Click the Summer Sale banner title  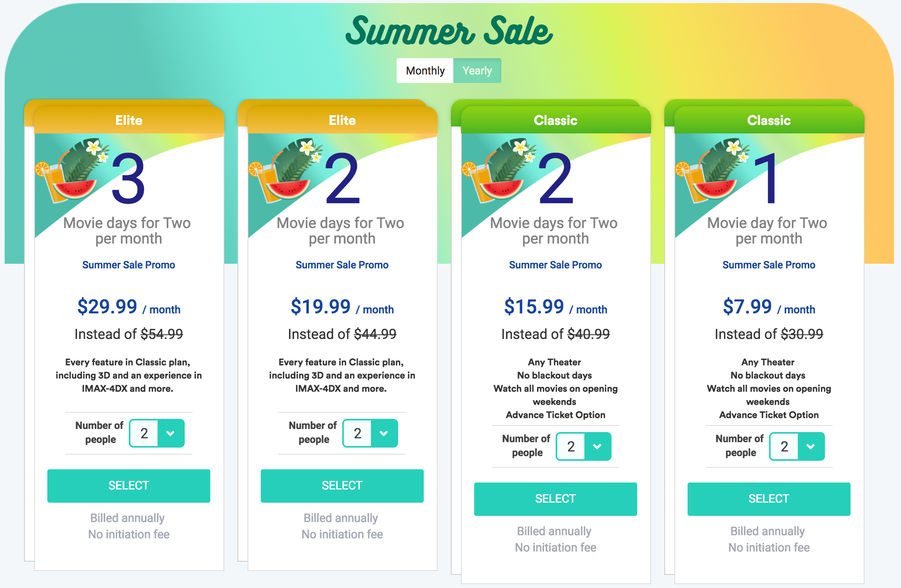[x=449, y=31]
